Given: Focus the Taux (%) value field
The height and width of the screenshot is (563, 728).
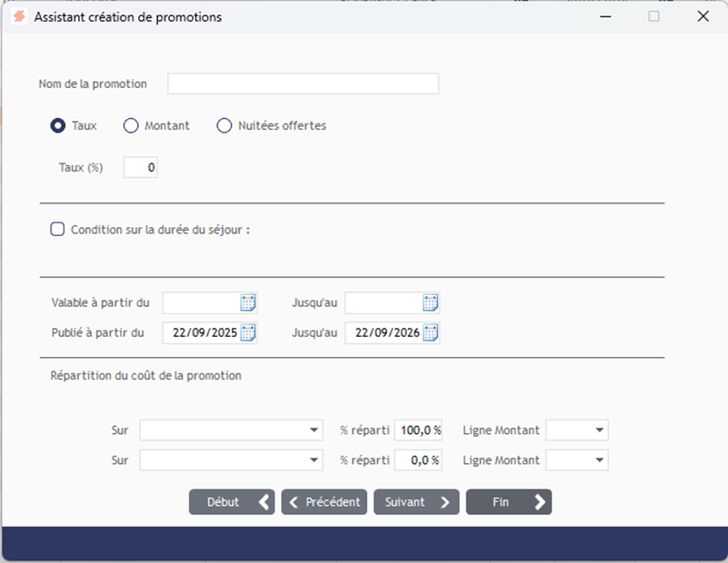Looking at the screenshot, I should point(140,168).
